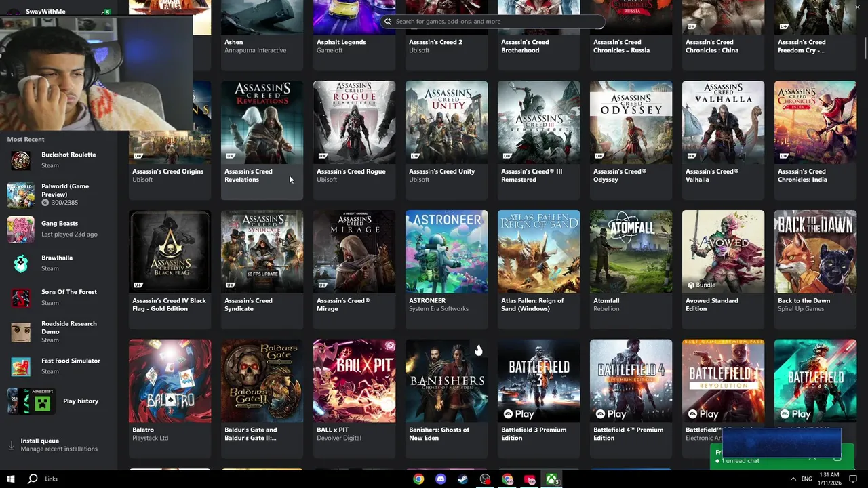
Task: Open Install queue
Action: [x=59, y=445]
